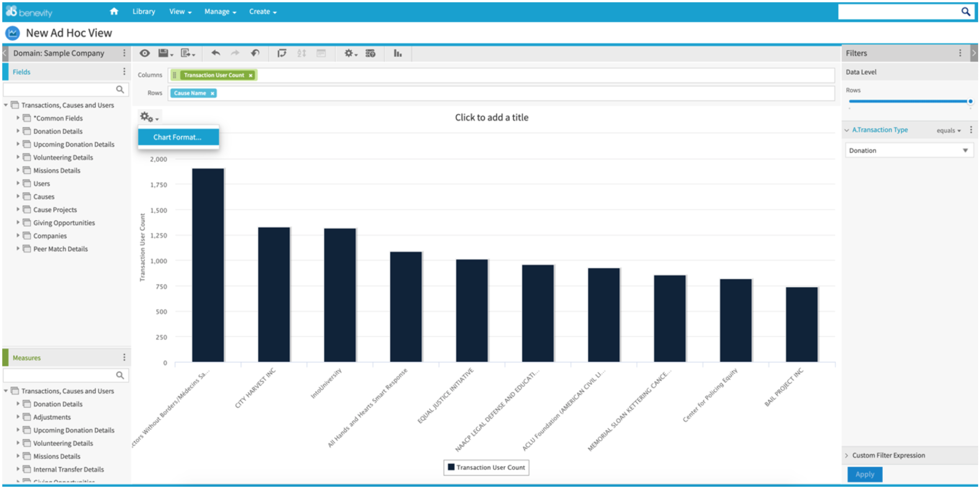Image resolution: width=980 pixels, height=489 pixels.
Task: Click the Sort icon in toolbar
Action: tap(302, 53)
